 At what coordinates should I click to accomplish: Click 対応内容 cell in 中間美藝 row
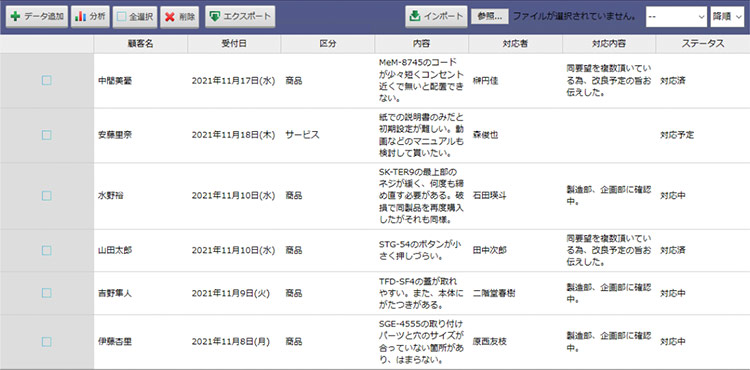pyautogui.click(x=608, y=81)
